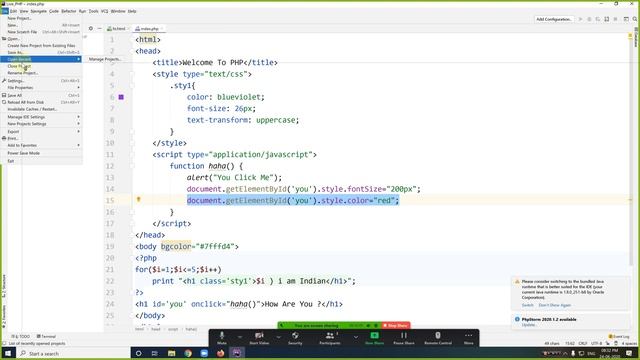640x360 pixels.
Task: Click the yellow inspection marker at scrollbar top
Action: coord(630,36)
